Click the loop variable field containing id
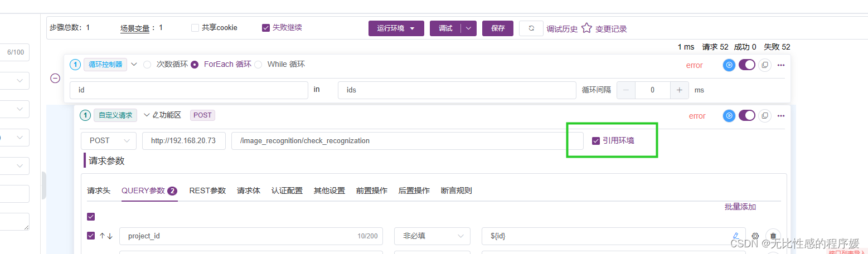 click(189, 90)
